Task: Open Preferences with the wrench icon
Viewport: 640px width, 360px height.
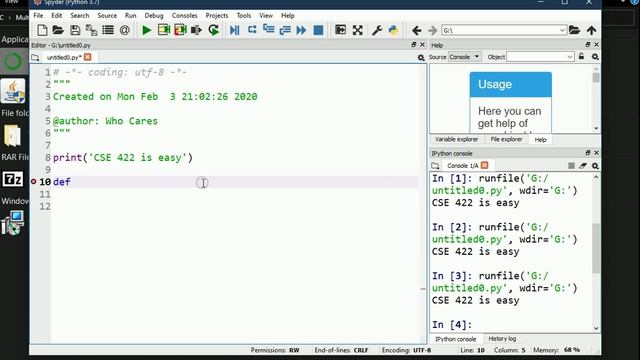Action: pyautogui.click(x=377, y=30)
